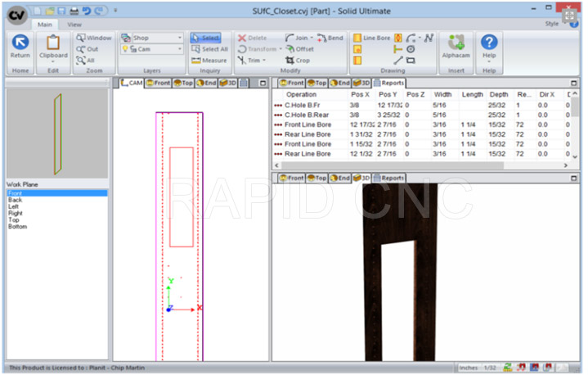Open the Clipboard menu
This screenshot has width=588, height=375.
coord(53,48)
